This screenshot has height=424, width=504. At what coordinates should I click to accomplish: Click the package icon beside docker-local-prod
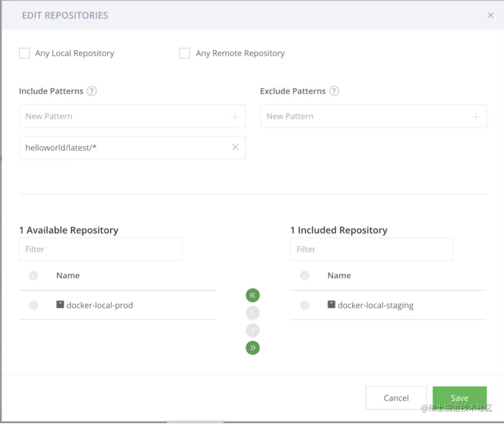(x=60, y=305)
